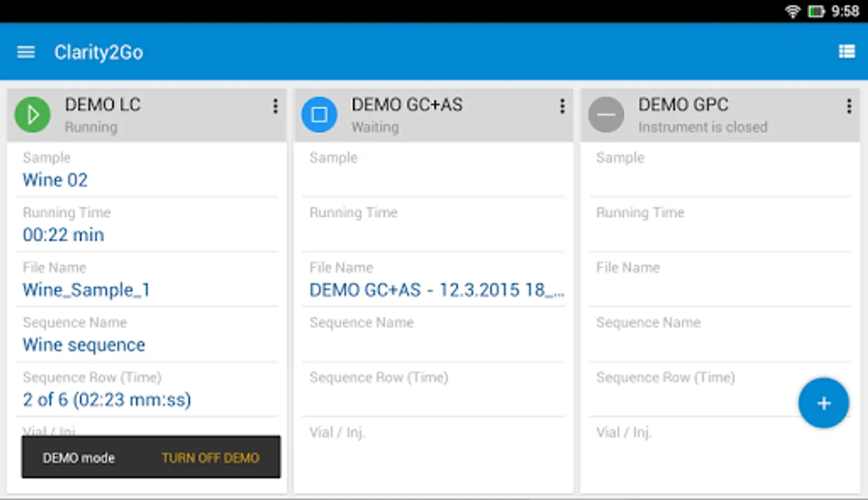Tap Sequence Row (Time) label in DEMO GC+AS card

tap(378, 378)
